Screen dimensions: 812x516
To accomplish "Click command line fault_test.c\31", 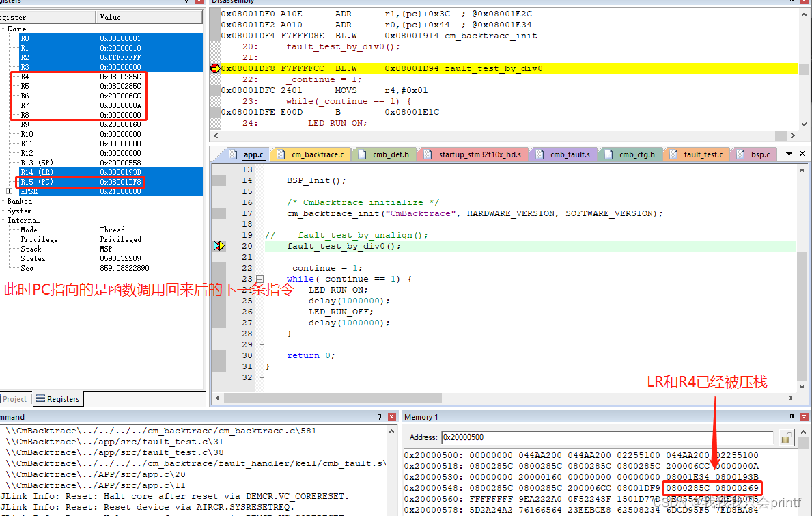I will (115, 442).
